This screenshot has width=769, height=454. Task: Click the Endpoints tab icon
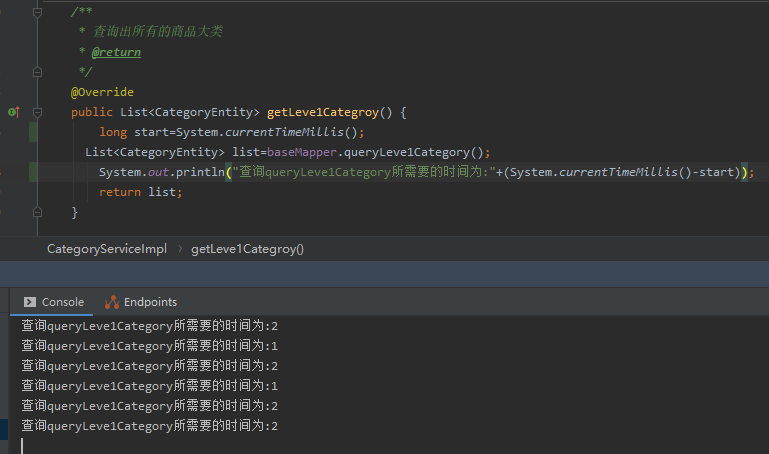(112, 302)
